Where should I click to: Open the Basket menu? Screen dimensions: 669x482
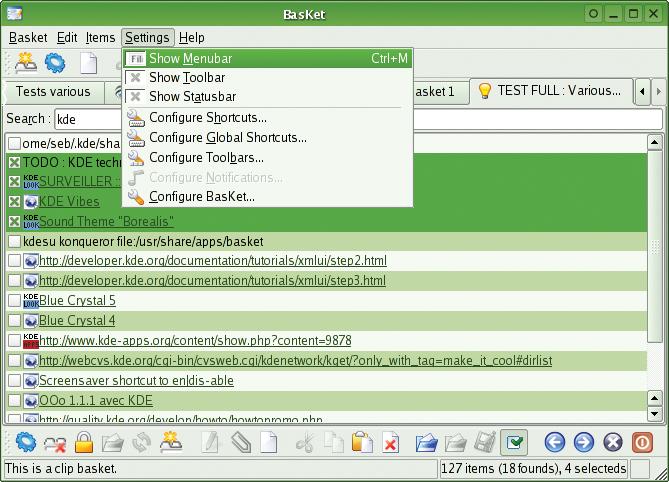(28, 38)
